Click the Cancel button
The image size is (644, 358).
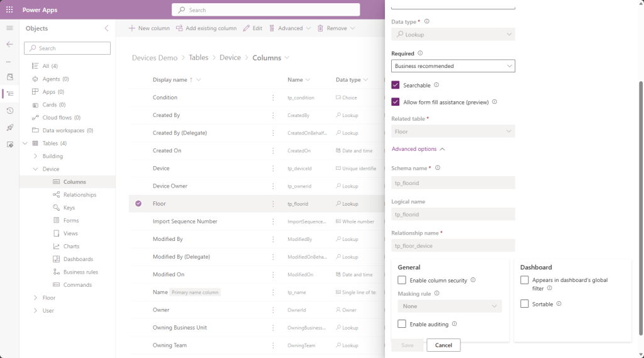tap(443, 345)
